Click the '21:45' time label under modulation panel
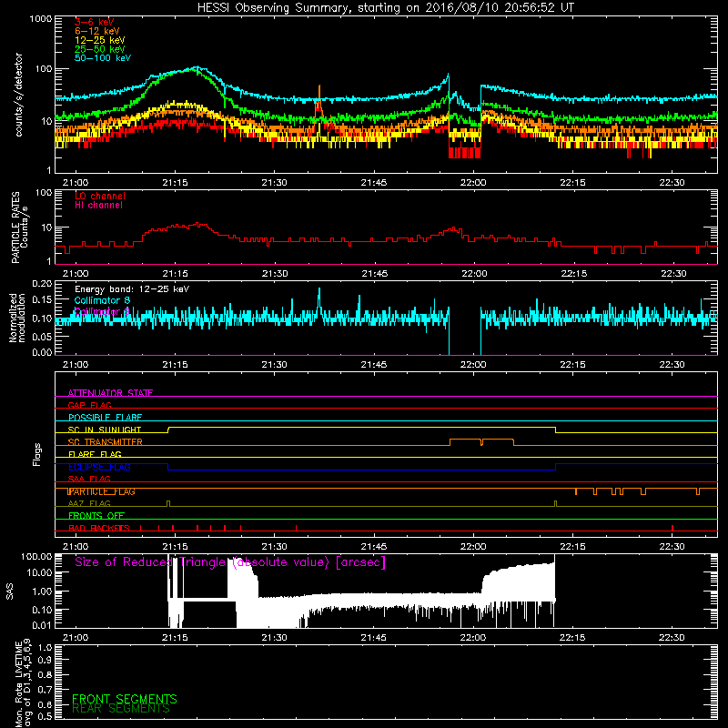 374,365
